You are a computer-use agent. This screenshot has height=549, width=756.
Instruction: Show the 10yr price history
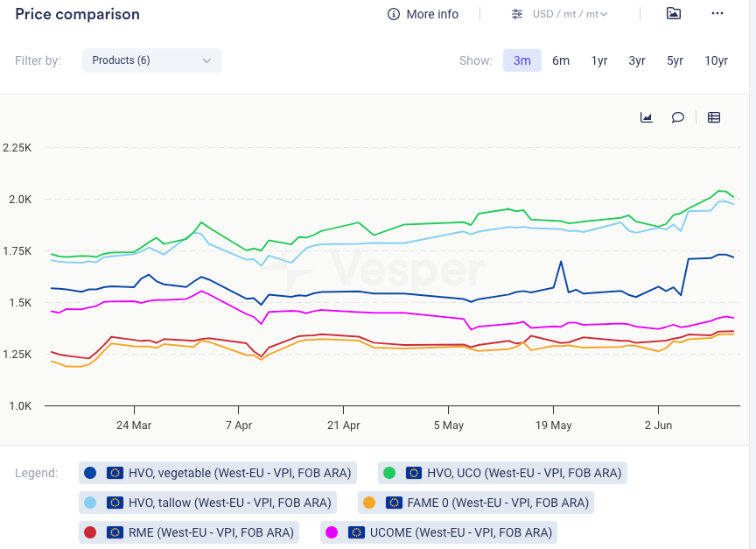coord(716,60)
